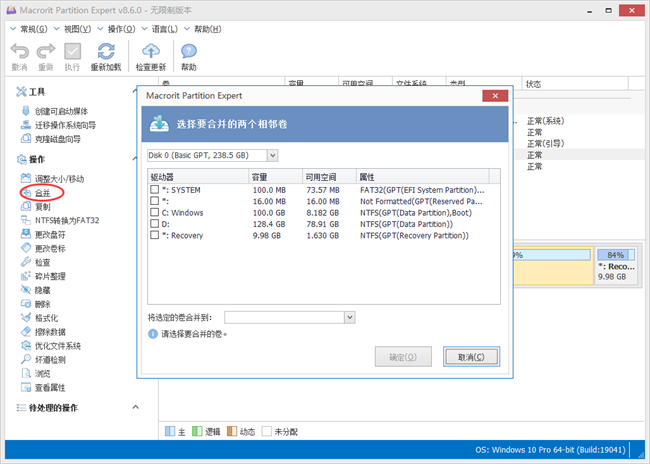
Task: Click the 可用空间 column header in dialog
Action: tap(329, 177)
